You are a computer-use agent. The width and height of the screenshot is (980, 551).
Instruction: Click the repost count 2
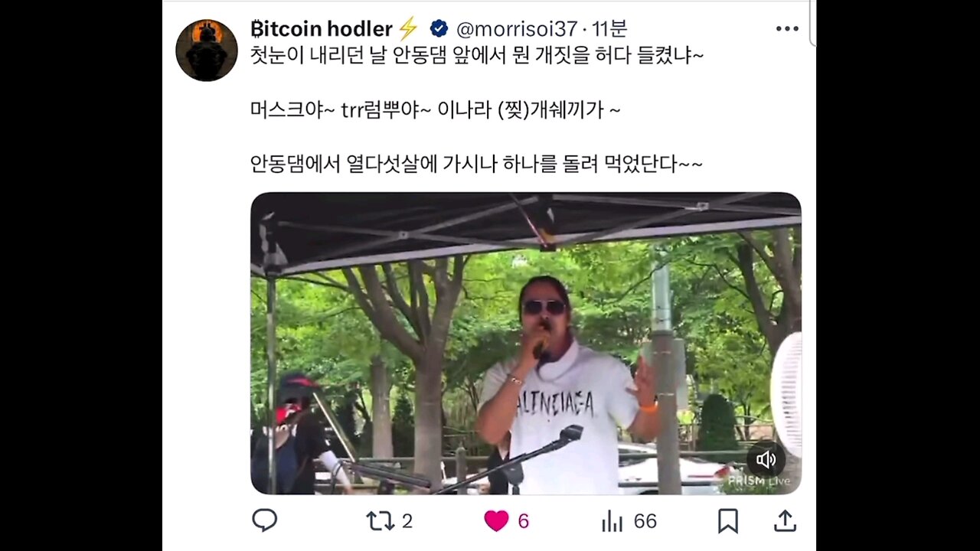click(407, 521)
